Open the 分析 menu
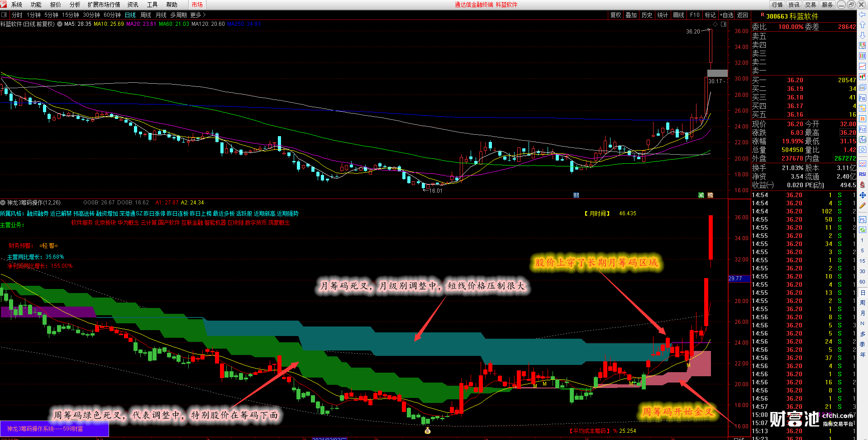Viewport: 868px width, 440px height. [75, 5]
